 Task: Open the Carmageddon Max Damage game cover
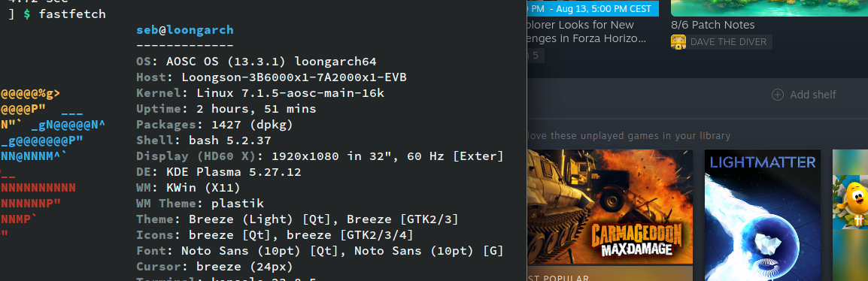[x=610, y=207]
